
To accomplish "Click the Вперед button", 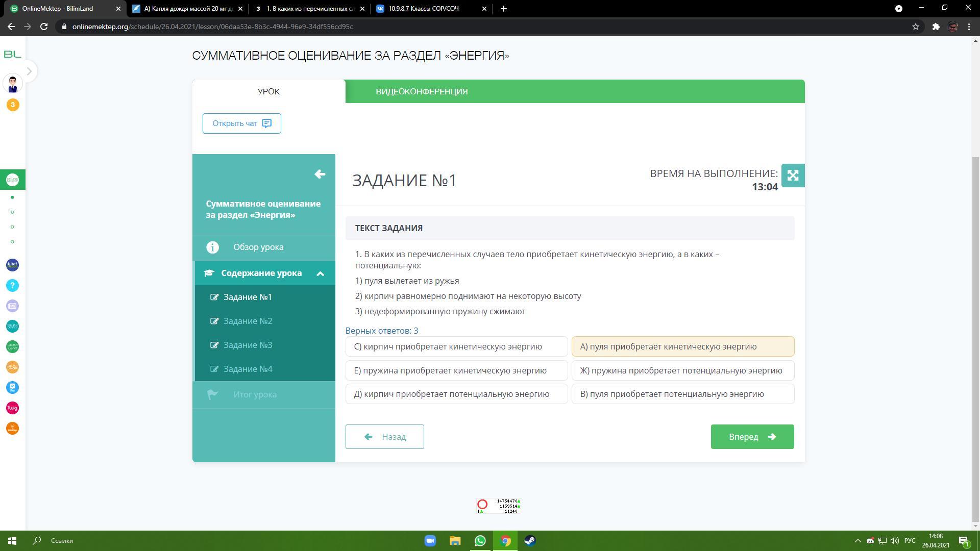I will 752,437.
